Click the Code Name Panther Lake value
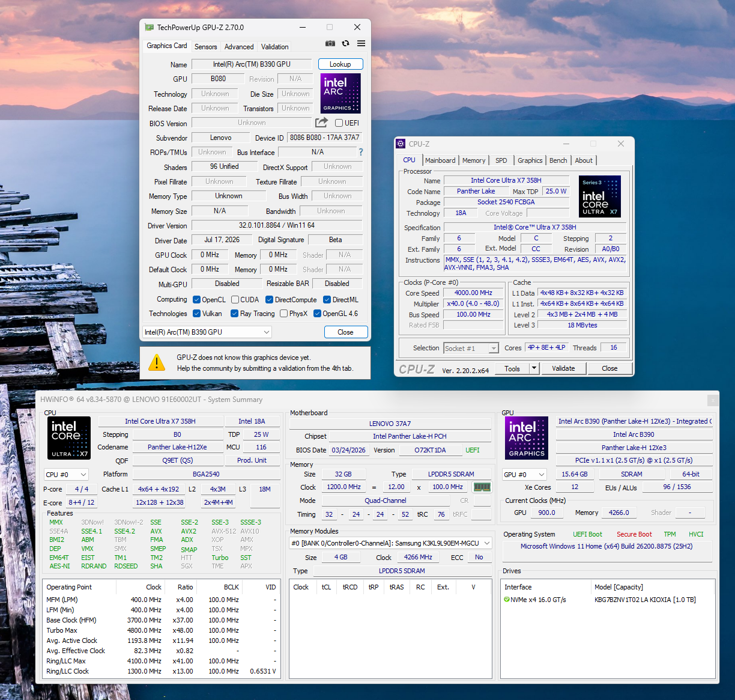This screenshot has width=735, height=700. [476, 191]
